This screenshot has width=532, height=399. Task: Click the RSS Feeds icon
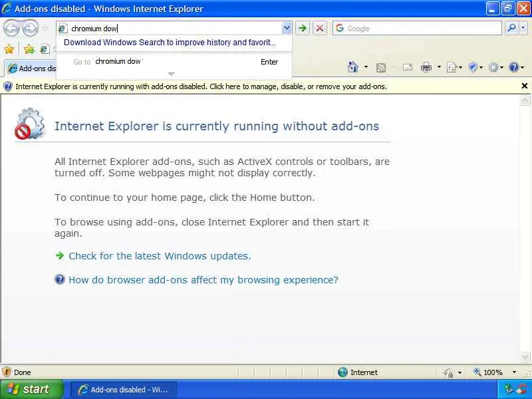(x=380, y=68)
